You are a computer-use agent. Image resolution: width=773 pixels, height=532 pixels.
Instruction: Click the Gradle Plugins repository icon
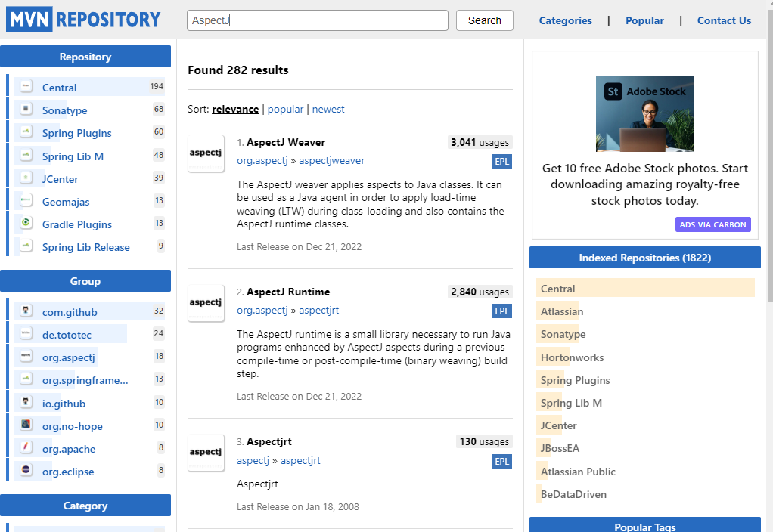26,223
